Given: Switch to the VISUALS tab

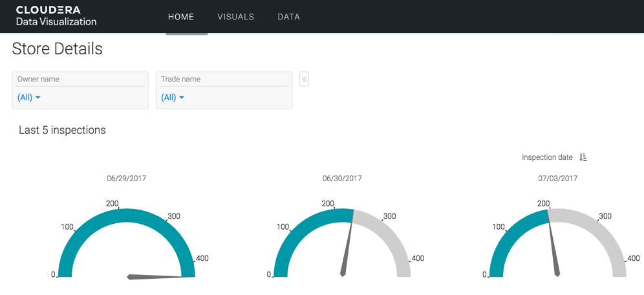Looking at the screenshot, I should (235, 17).
